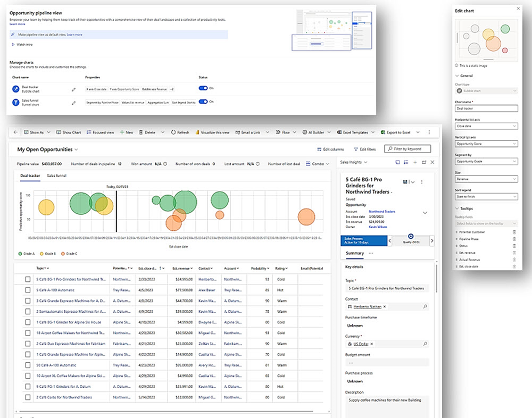
Task: Switch to the Sales funnel tab
Action: (57, 175)
